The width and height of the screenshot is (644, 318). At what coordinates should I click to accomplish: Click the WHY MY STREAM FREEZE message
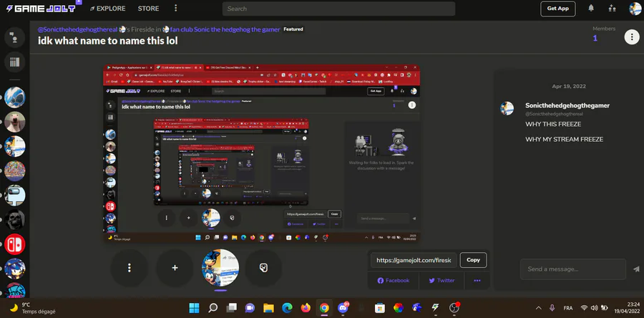click(564, 139)
